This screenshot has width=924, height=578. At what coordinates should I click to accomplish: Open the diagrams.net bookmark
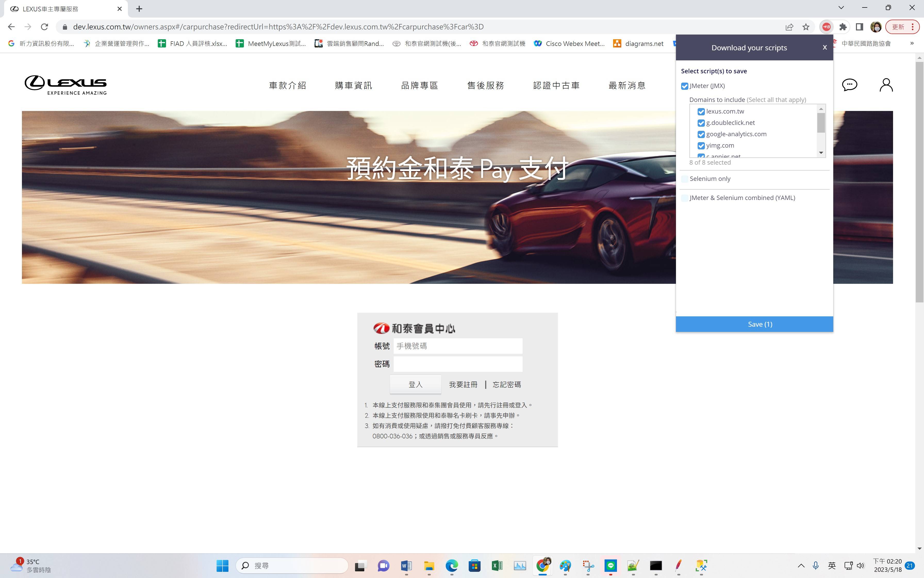[x=638, y=44]
